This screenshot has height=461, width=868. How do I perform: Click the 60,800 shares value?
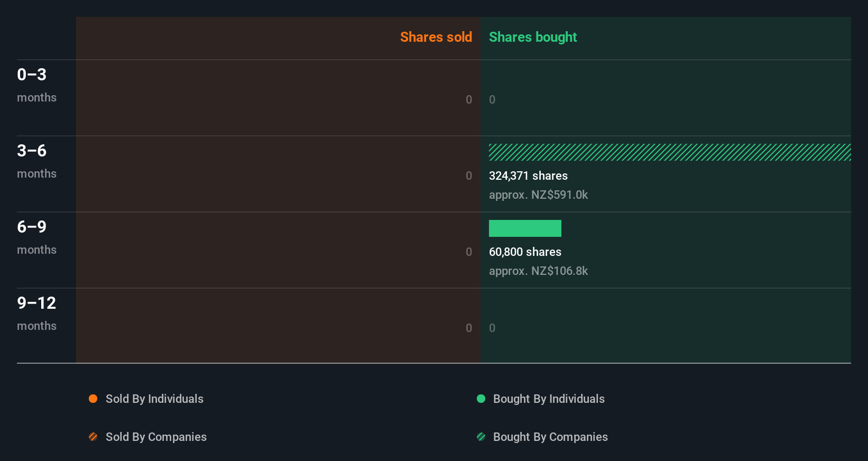tap(525, 252)
